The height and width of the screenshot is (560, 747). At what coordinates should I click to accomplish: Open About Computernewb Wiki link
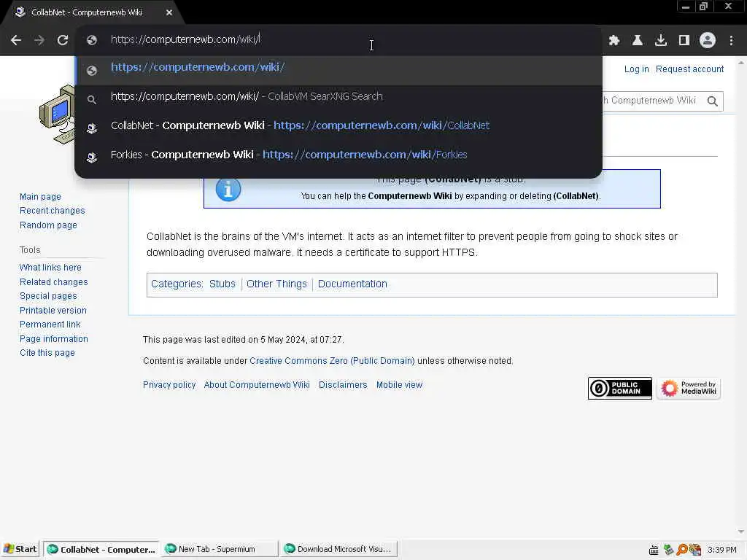(257, 385)
